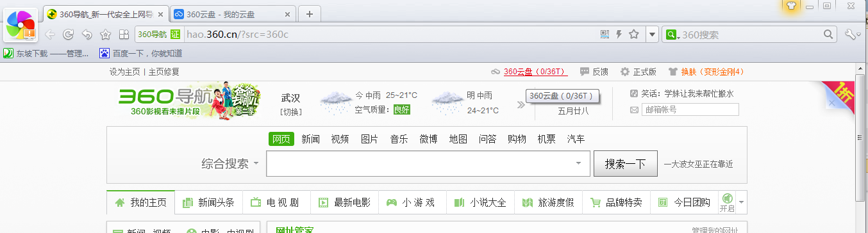Focus the 360搜索 search field
The width and height of the screenshot is (868, 233).
750,35
